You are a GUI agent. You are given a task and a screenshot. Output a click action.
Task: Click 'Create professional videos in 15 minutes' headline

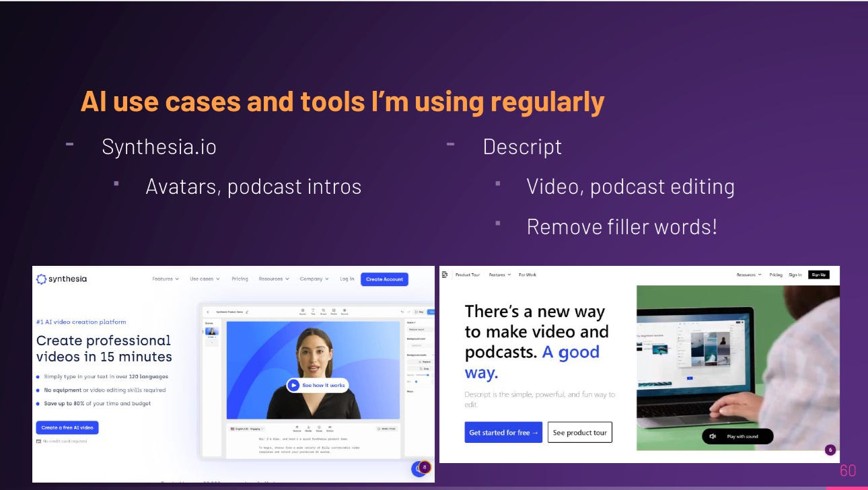pyautogui.click(x=104, y=348)
